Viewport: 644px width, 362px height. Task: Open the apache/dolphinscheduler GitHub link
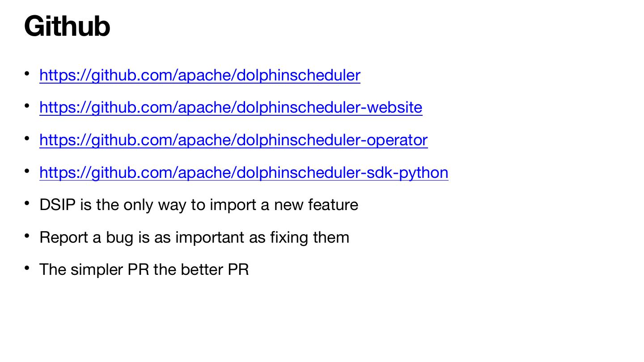point(199,75)
